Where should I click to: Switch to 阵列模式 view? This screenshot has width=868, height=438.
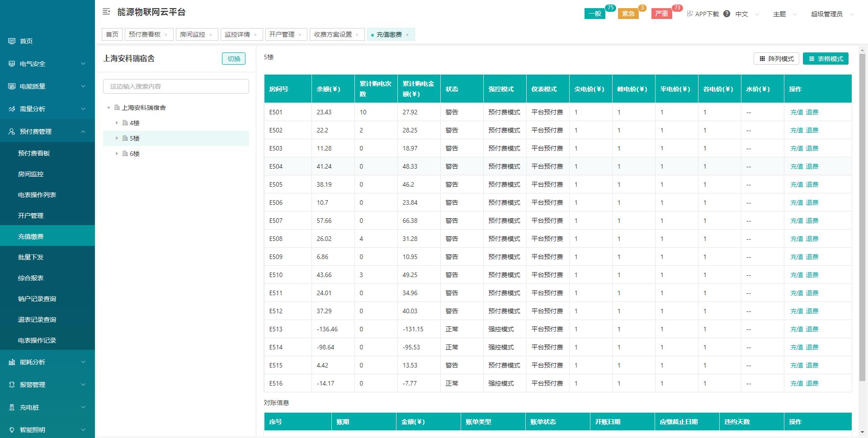pos(777,58)
